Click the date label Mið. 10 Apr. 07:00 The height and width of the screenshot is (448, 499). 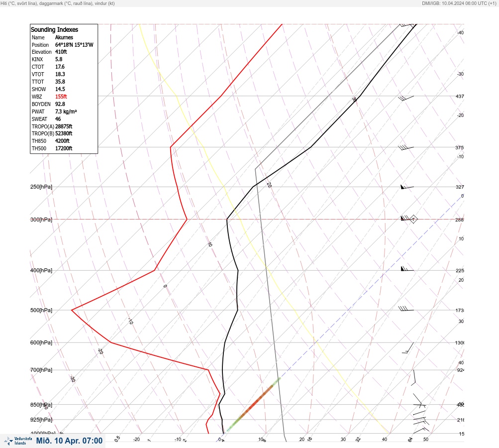69,441
